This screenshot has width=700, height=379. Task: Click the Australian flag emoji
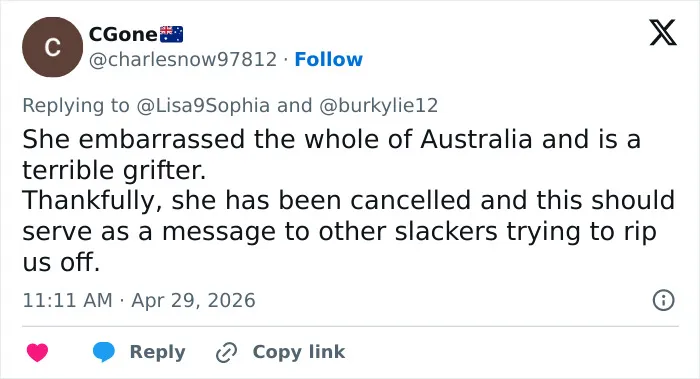pos(171,34)
